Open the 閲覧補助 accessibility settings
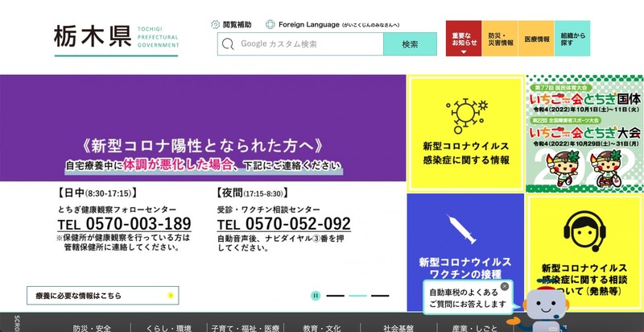The image size is (644, 332). coord(232,24)
